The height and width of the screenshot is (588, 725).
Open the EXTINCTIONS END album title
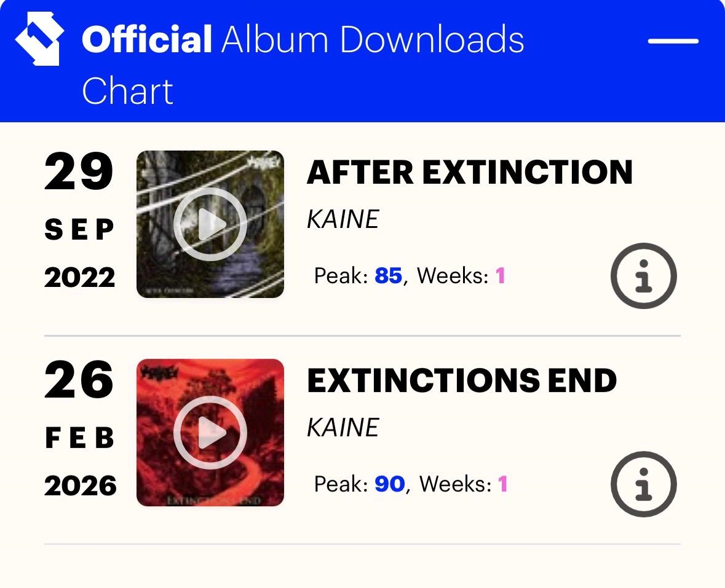[x=461, y=380]
